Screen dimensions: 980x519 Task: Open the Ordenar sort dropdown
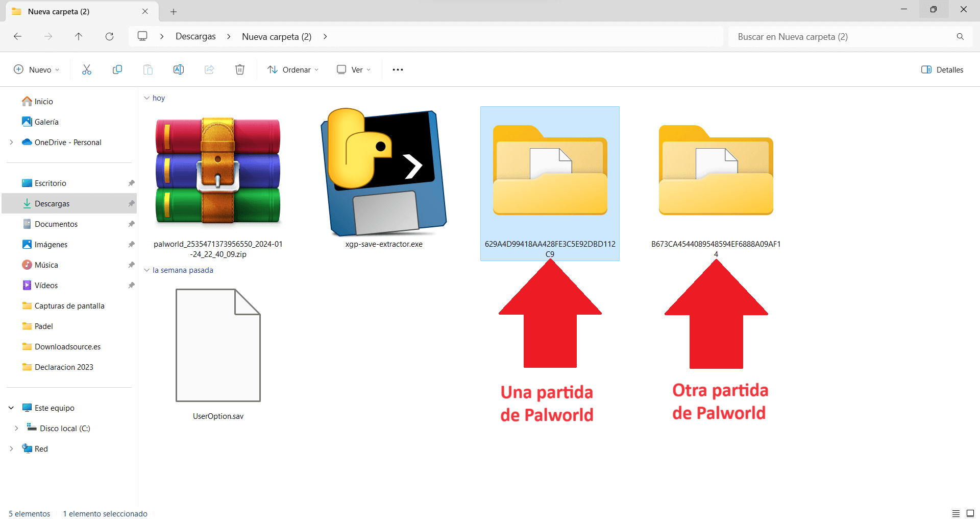(293, 69)
